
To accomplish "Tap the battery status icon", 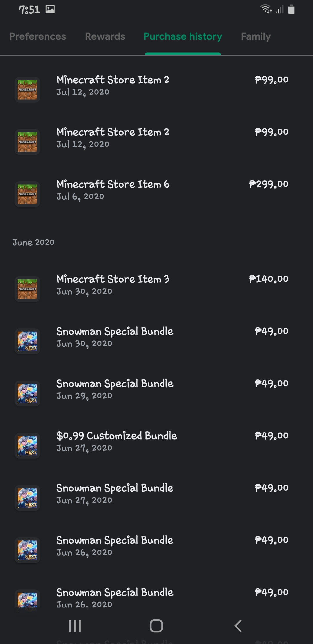I will [x=291, y=10].
